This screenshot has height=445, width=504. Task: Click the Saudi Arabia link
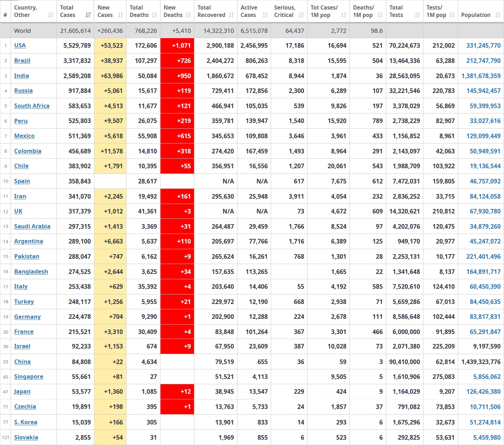tap(32, 227)
